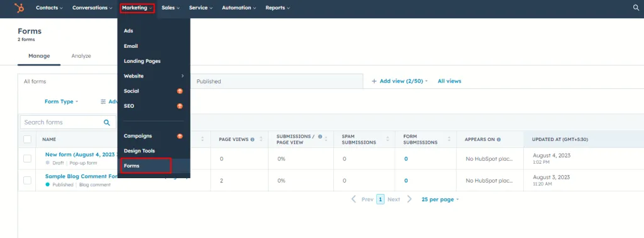Expand the 25 per page dropdown

440,200
